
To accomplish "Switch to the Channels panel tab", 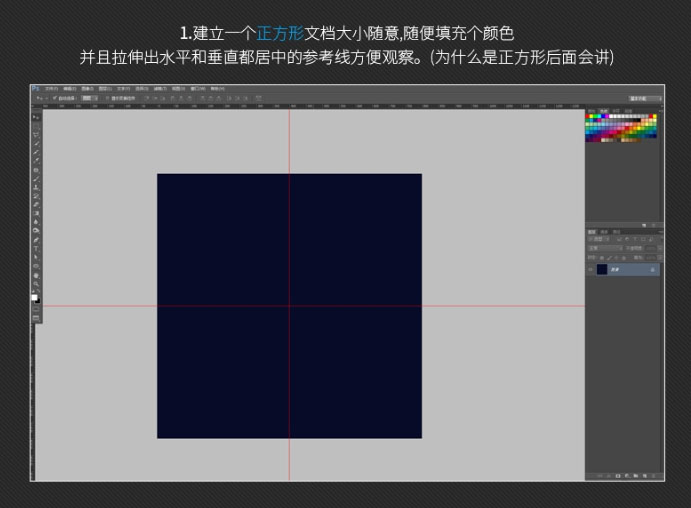I will coord(604,232).
